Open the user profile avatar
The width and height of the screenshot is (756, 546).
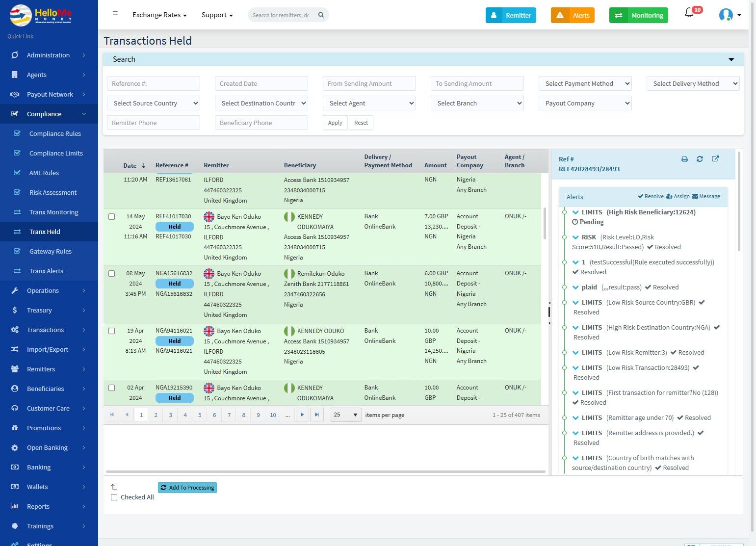click(726, 15)
